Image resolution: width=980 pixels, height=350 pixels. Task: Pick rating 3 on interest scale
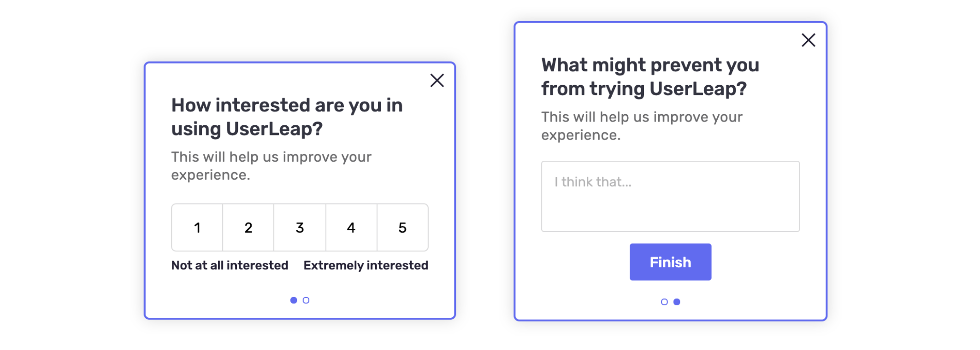(300, 227)
